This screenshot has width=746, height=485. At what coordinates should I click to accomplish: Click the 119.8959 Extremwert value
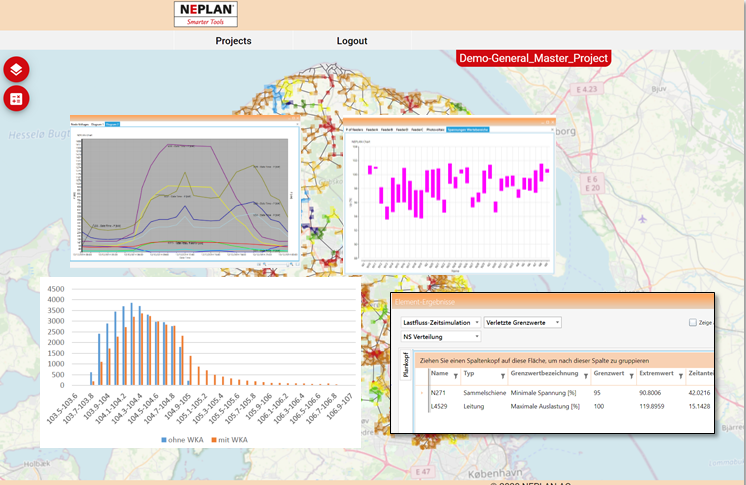click(x=651, y=406)
